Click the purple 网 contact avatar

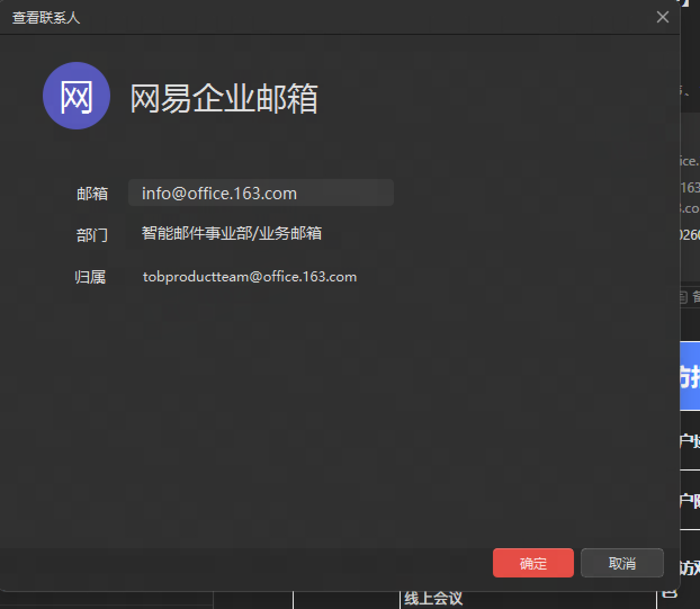tap(77, 96)
